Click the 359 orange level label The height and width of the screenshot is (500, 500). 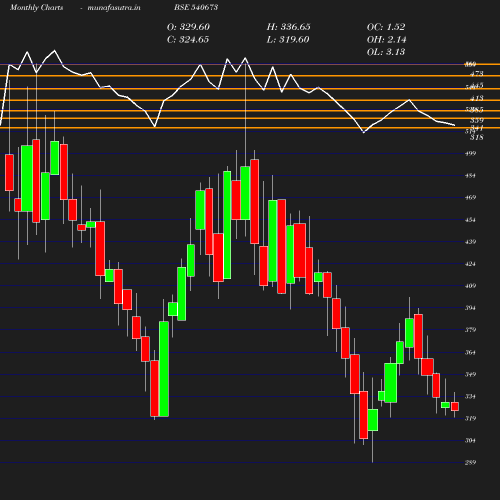[477, 120]
